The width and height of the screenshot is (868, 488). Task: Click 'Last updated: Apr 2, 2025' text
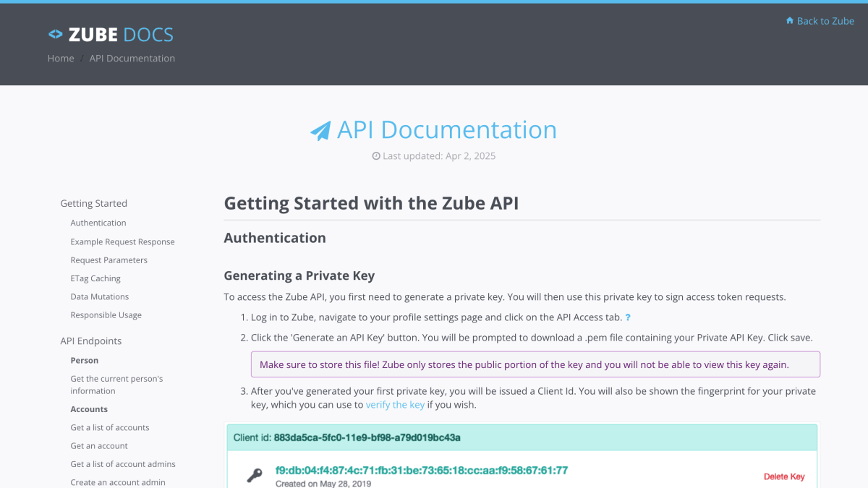pos(439,156)
